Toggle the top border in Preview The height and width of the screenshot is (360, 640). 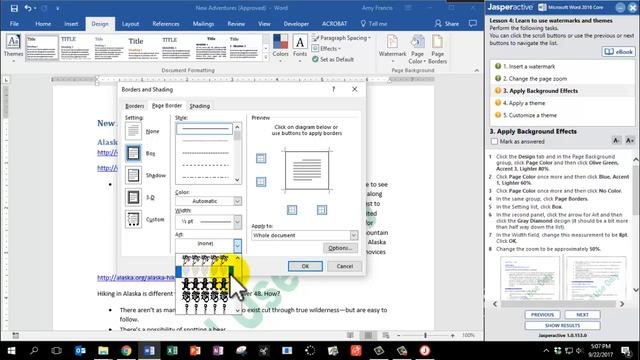(261, 158)
